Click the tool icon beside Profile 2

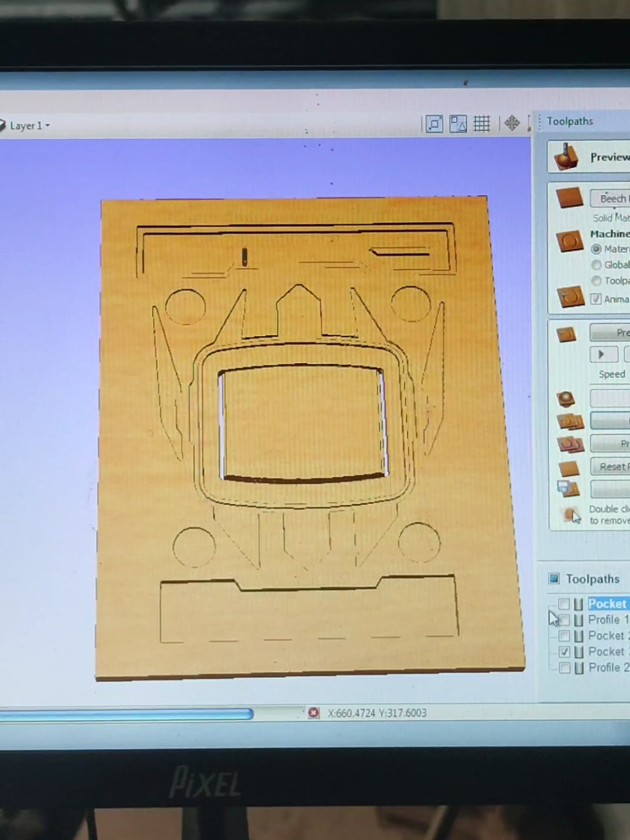[x=579, y=667]
